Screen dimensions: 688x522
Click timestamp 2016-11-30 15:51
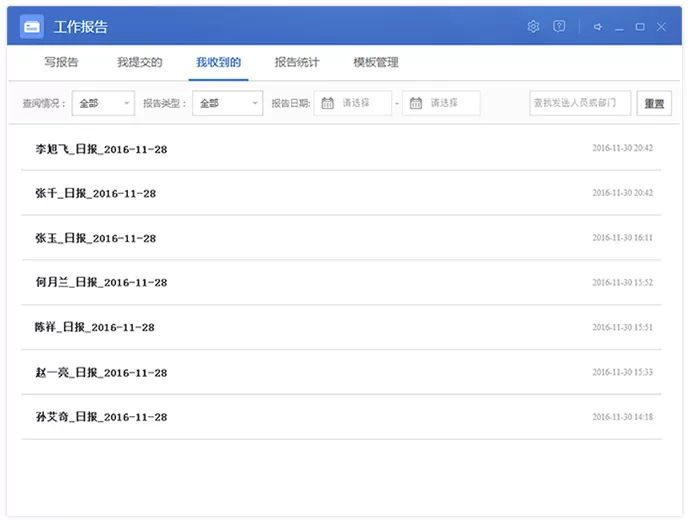(622, 327)
